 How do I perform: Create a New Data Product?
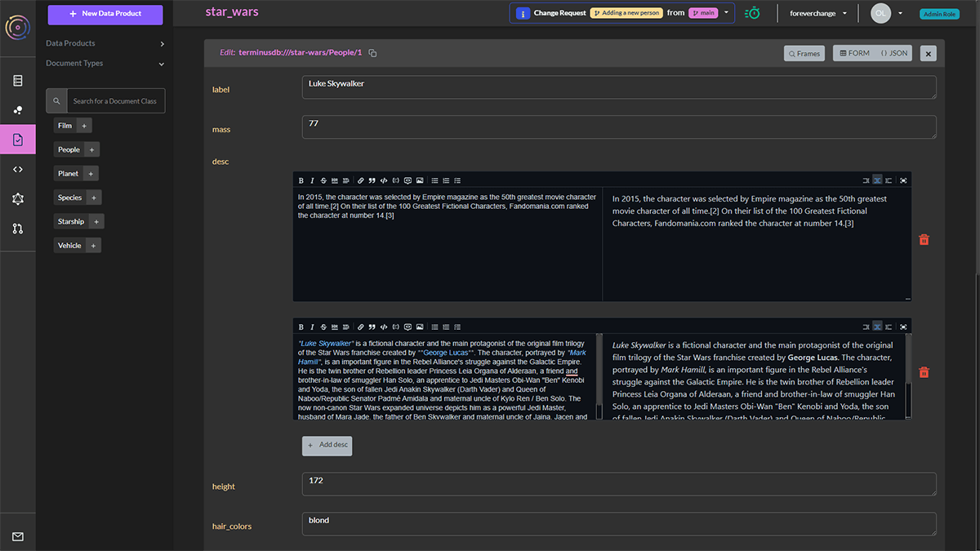[105, 15]
